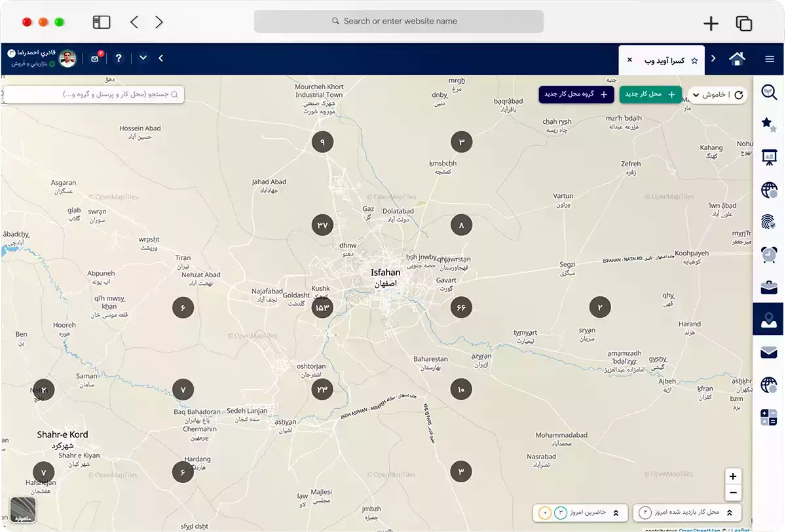Click the Baharestan label on the map

[x=430, y=359]
